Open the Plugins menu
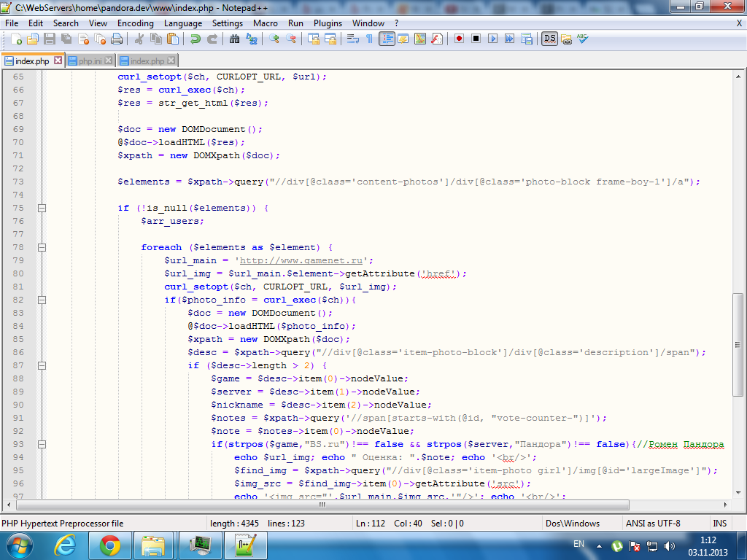The image size is (747, 560). tap(328, 23)
